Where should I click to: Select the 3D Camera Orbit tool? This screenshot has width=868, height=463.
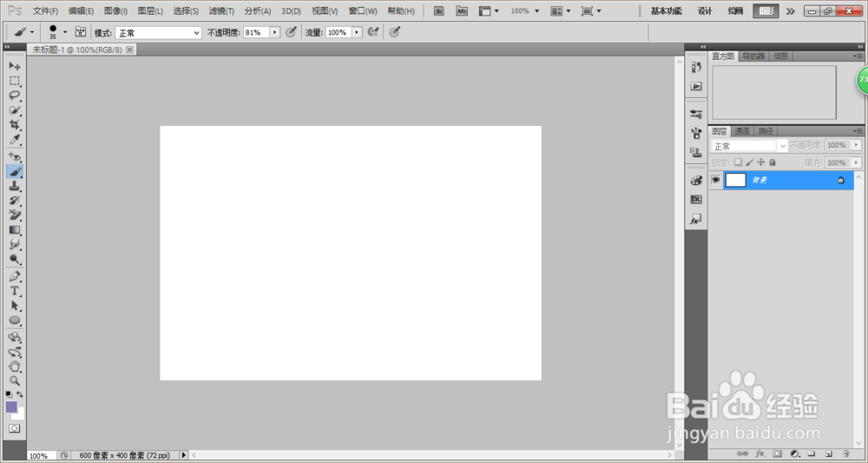click(x=15, y=352)
